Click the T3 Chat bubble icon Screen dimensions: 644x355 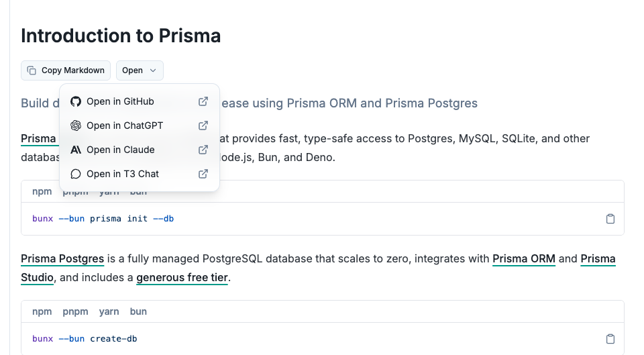(x=76, y=174)
